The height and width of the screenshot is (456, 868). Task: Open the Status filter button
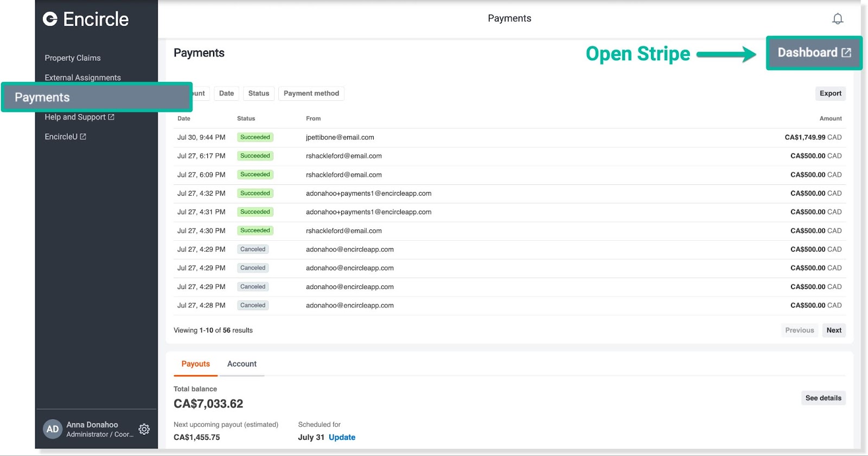click(x=259, y=93)
